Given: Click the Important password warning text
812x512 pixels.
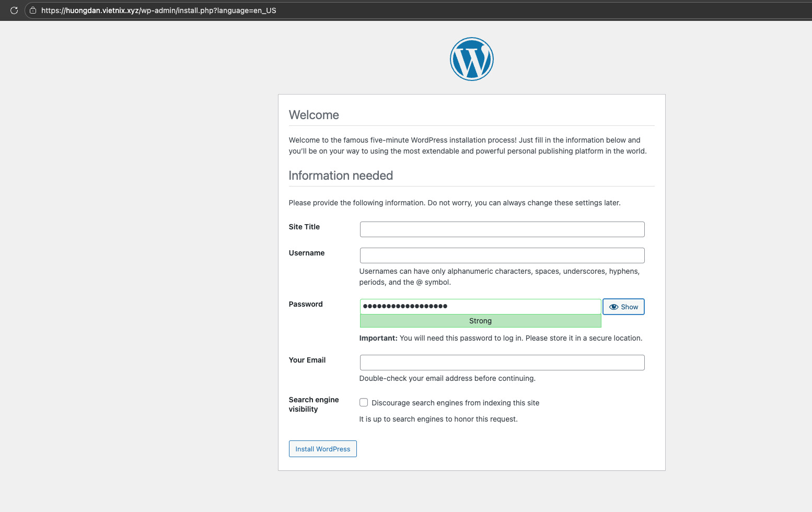Looking at the screenshot, I should 501,338.
